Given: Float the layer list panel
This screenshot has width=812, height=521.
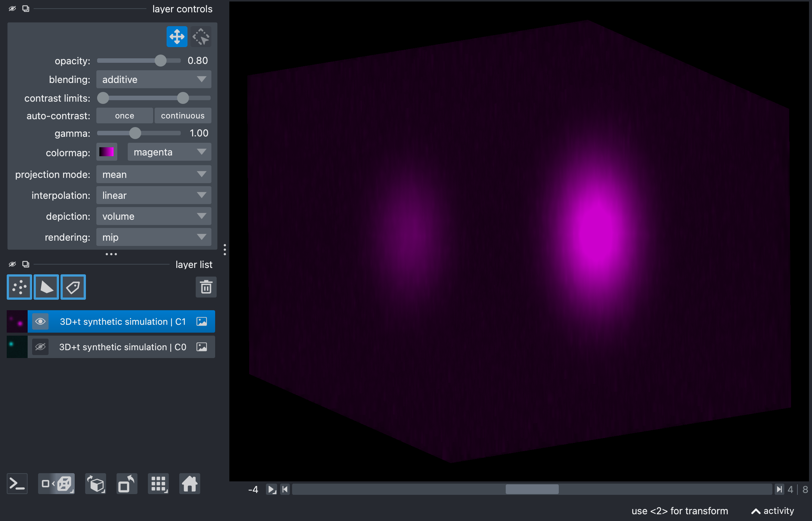Looking at the screenshot, I should pos(26,264).
